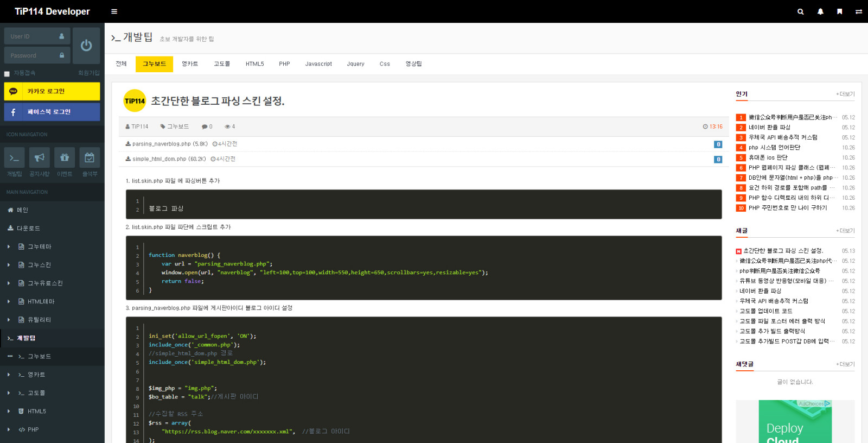Open search using the magnifier icon

click(x=800, y=11)
